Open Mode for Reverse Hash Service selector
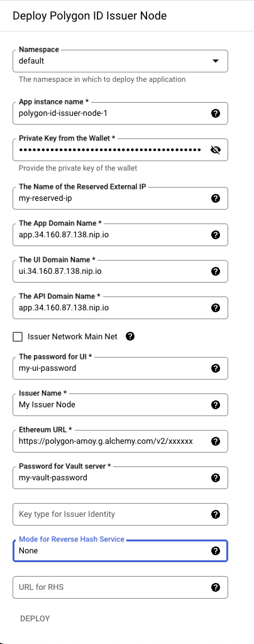 120,551
